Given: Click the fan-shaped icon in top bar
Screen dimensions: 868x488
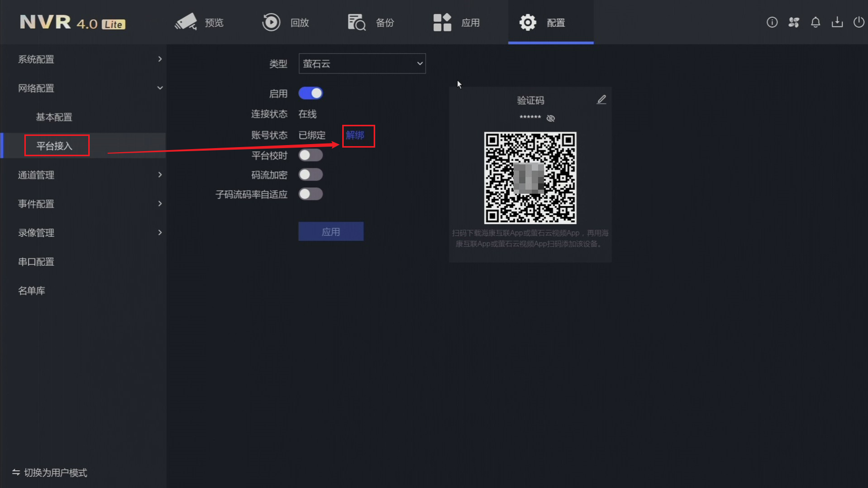Looking at the screenshot, I should (x=793, y=22).
